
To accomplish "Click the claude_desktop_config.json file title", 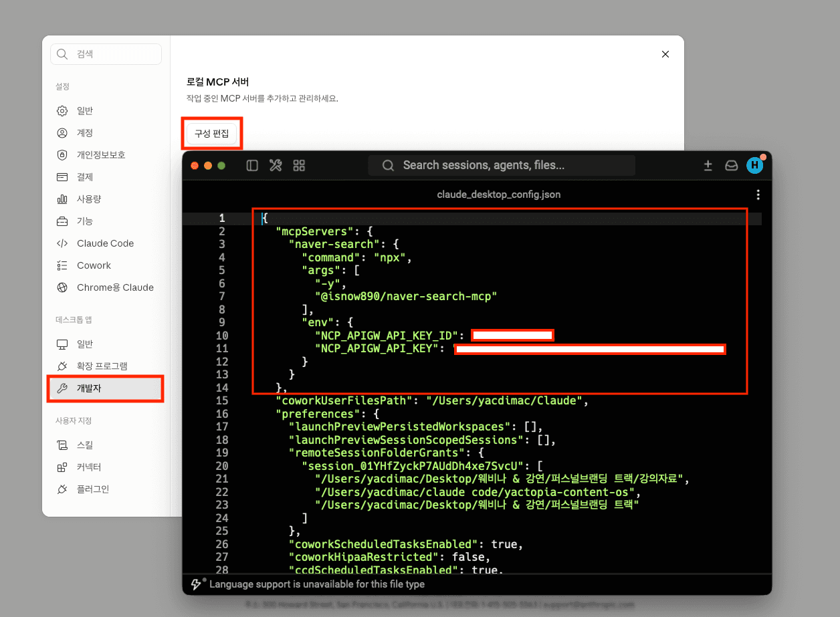I will [499, 195].
